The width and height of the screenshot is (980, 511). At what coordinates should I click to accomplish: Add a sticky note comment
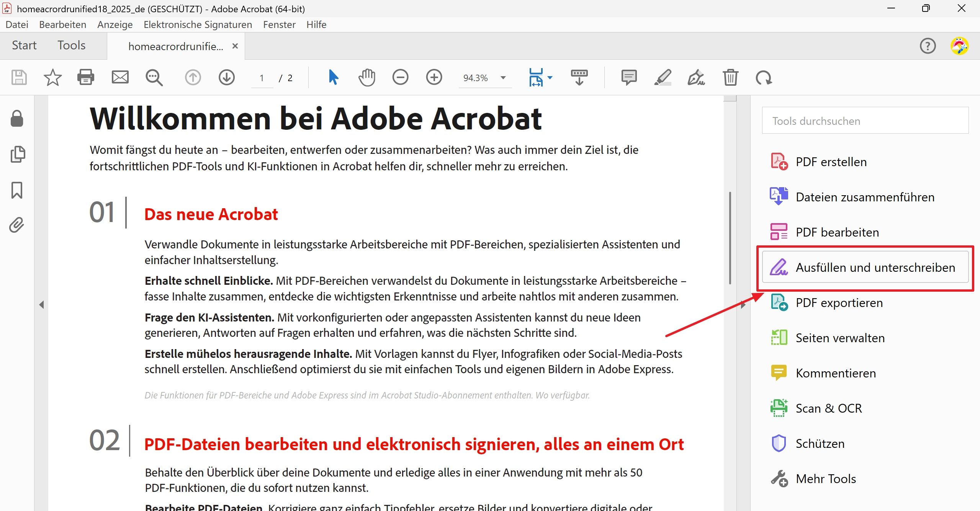tap(629, 77)
